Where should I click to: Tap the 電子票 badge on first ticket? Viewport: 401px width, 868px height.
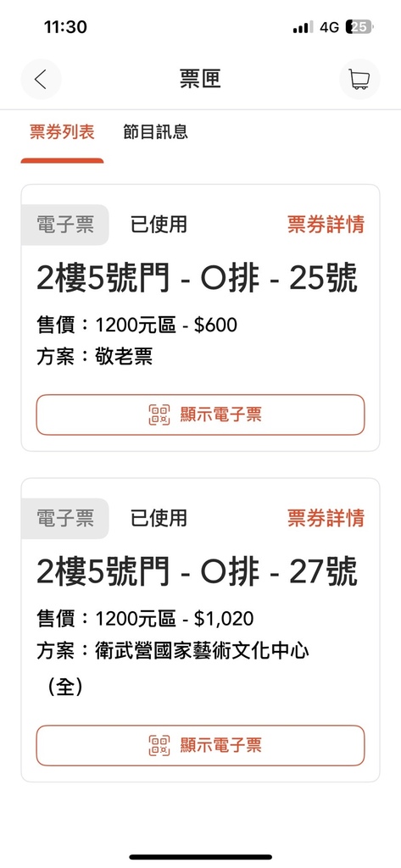64,225
